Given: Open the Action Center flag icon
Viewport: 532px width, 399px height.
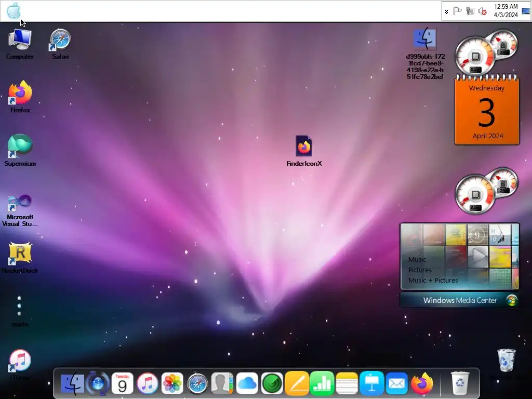Looking at the screenshot, I should pyautogui.click(x=457, y=11).
